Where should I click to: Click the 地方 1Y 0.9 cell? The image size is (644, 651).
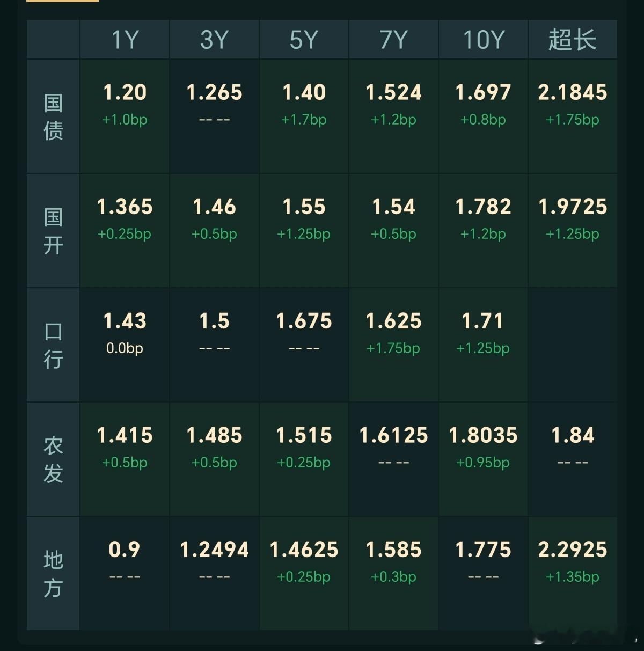125,574
